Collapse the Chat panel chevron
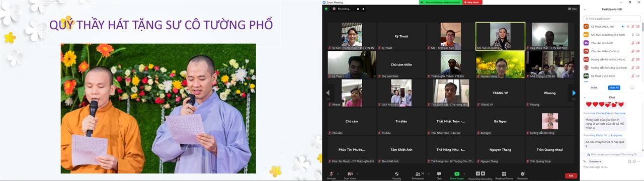 584,97
